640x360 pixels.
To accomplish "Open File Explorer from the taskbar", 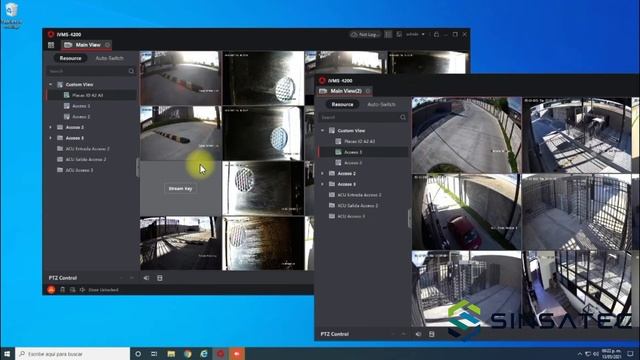I will (171, 354).
